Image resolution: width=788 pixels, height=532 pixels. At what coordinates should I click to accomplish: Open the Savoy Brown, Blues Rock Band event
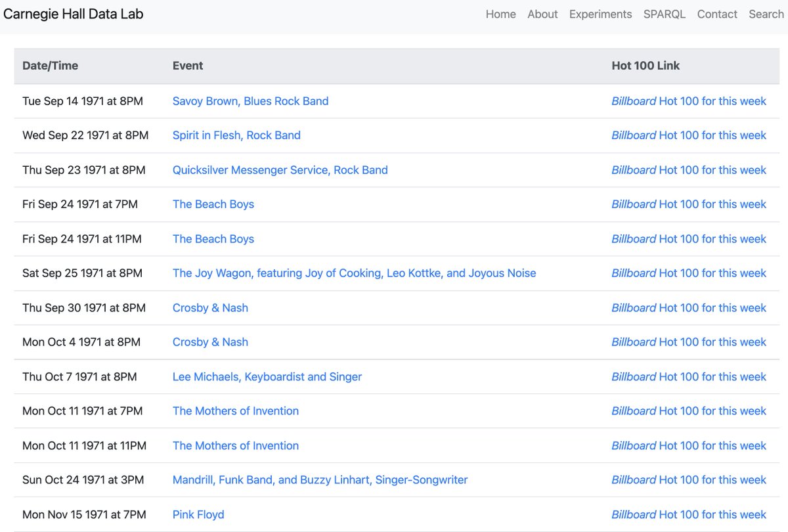[250, 101]
